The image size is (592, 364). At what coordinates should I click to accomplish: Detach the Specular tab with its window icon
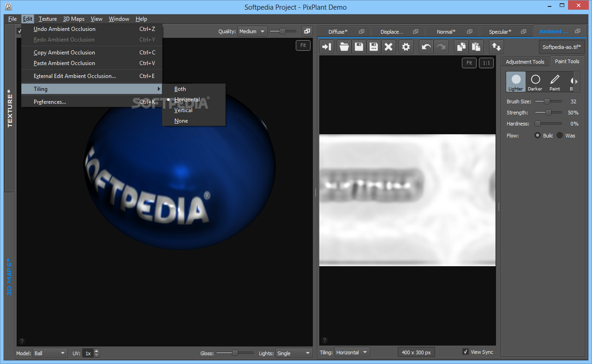[524, 31]
